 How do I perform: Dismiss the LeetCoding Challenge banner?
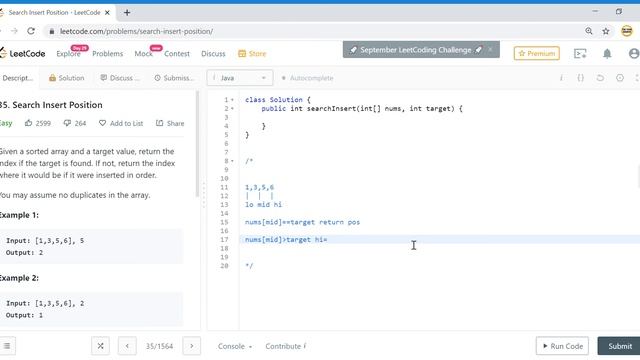coord(490,50)
